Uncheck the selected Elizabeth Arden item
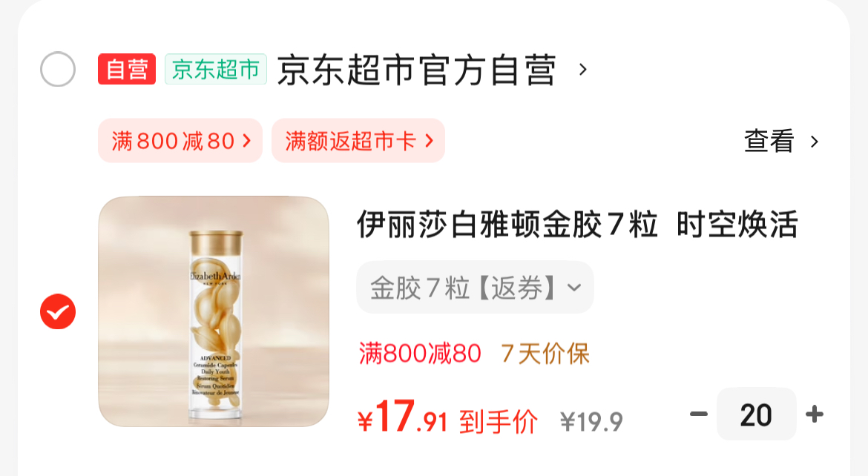The width and height of the screenshot is (868, 476). pyautogui.click(x=58, y=311)
